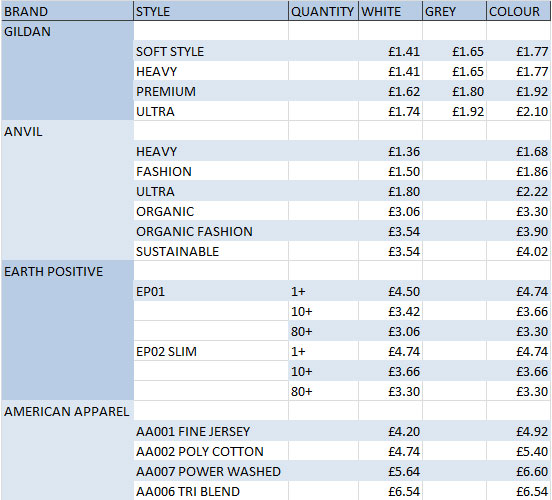Image resolution: width=552 pixels, height=500 pixels.
Task: Select the AMERICAN APPAREL brand cell
Action: click(68, 411)
